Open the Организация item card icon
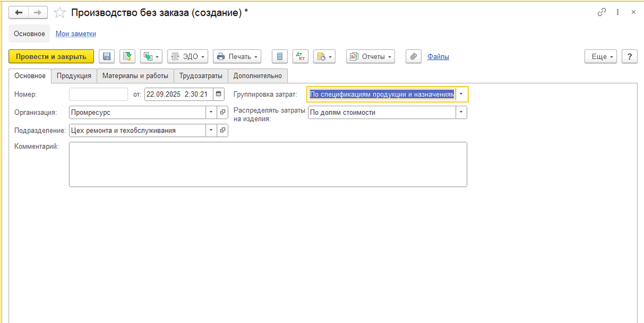 pos(223,113)
